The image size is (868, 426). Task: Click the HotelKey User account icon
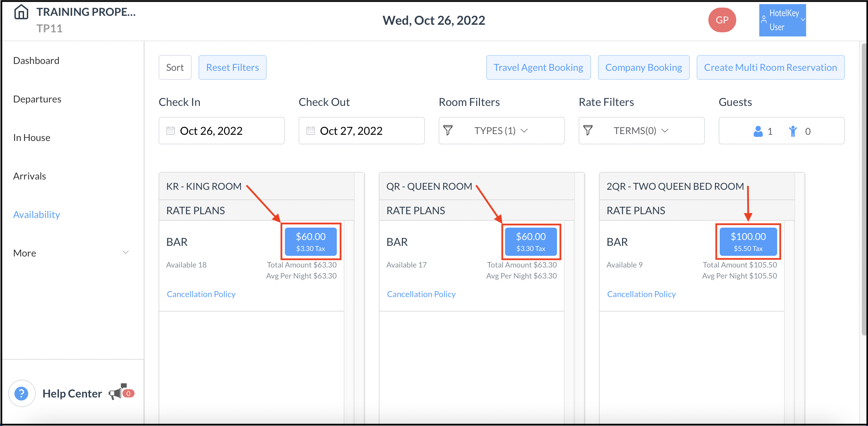pyautogui.click(x=764, y=20)
